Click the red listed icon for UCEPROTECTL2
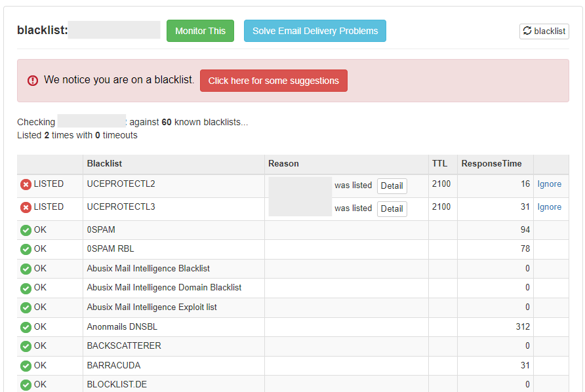585x392 pixels. tap(26, 184)
